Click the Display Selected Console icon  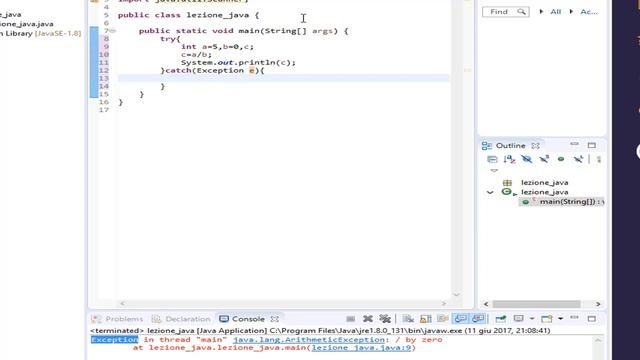click(518, 319)
